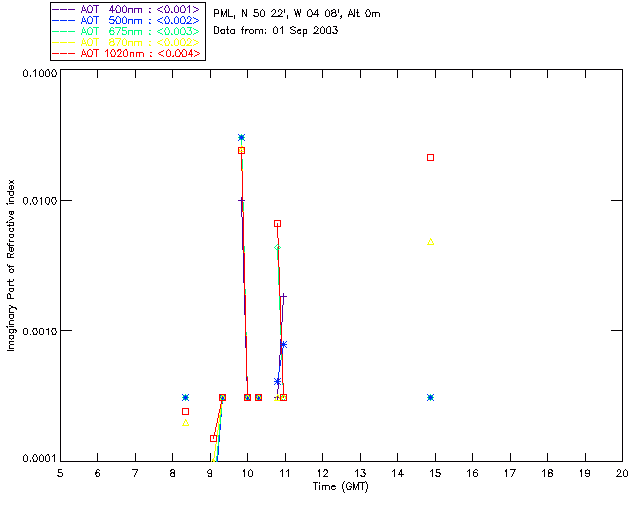Screen dimensions: 640x512
Task: Click the x-axis tick label 8
Action: (173, 473)
